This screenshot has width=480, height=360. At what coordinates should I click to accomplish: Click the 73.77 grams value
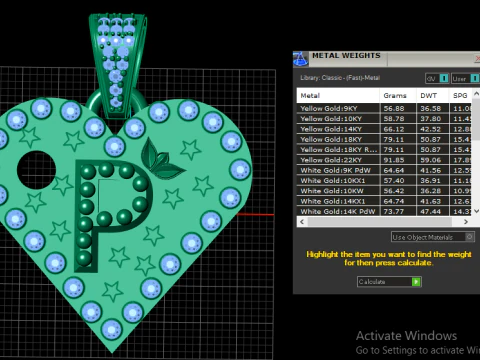coord(394,211)
